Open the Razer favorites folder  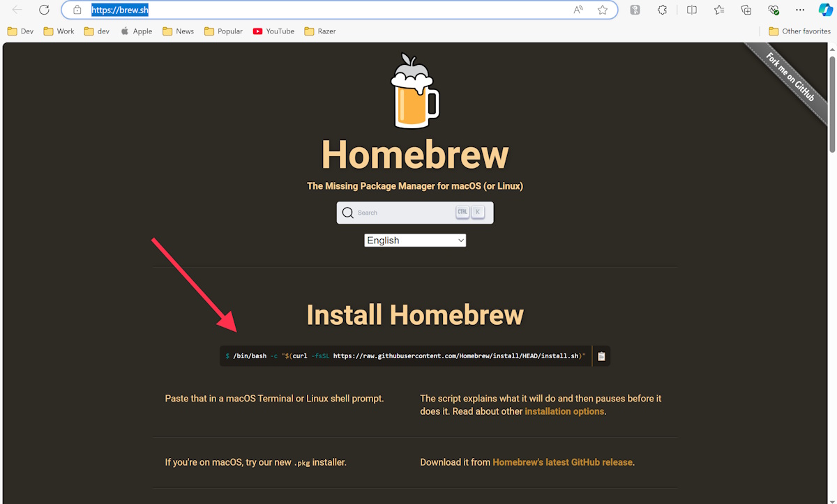pos(320,31)
